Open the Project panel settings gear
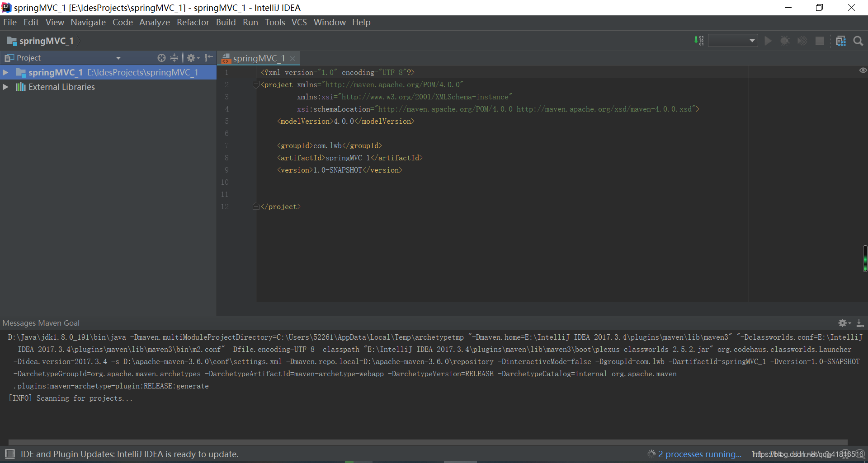 click(x=193, y=58)
